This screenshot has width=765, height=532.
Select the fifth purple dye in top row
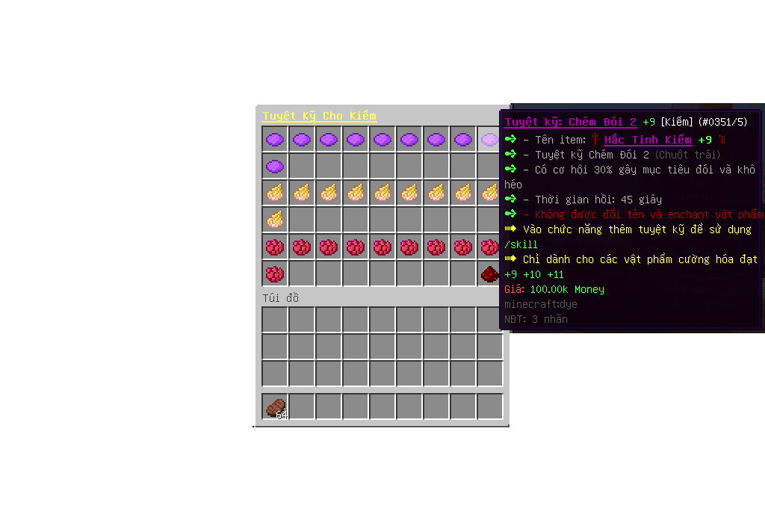pyautogui.click(x=382, y=140)
